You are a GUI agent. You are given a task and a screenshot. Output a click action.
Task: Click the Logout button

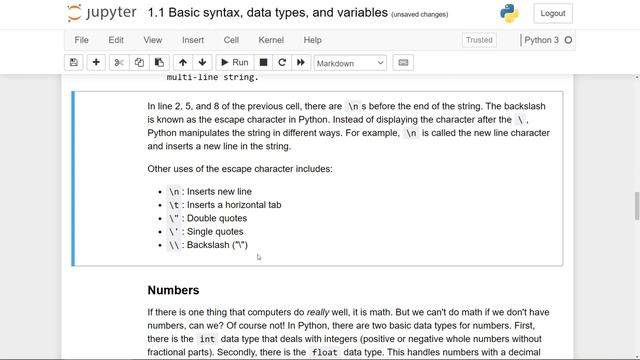click(553, 13)
